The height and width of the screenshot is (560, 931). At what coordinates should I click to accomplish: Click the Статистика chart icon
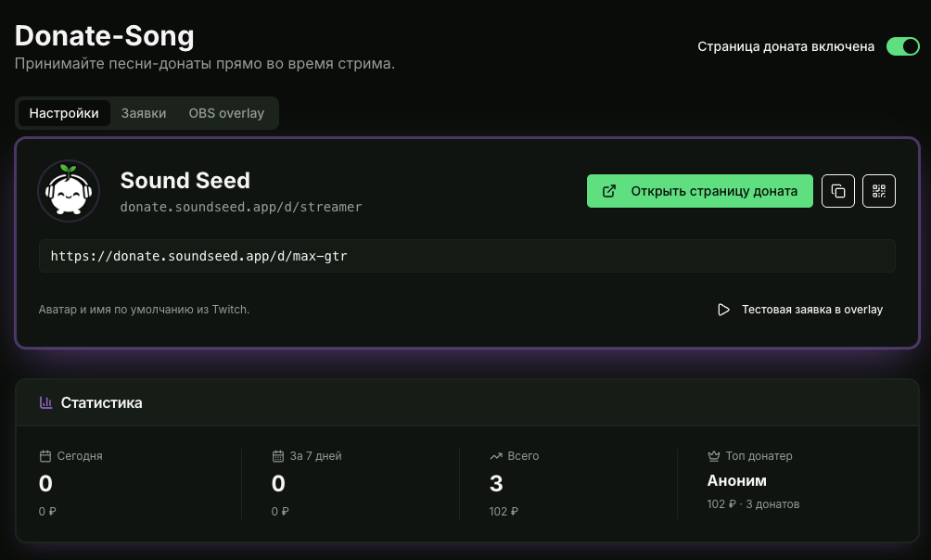point(45,402)
